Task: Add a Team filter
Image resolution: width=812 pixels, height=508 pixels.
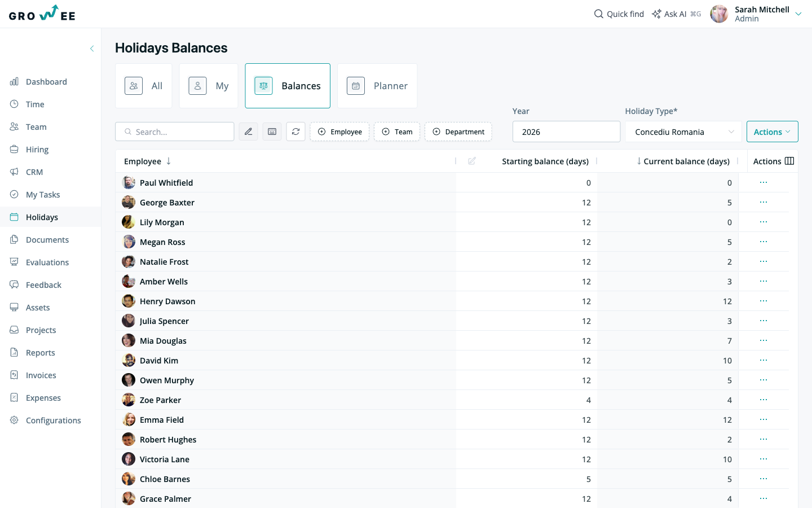Action: click(397, 132)
